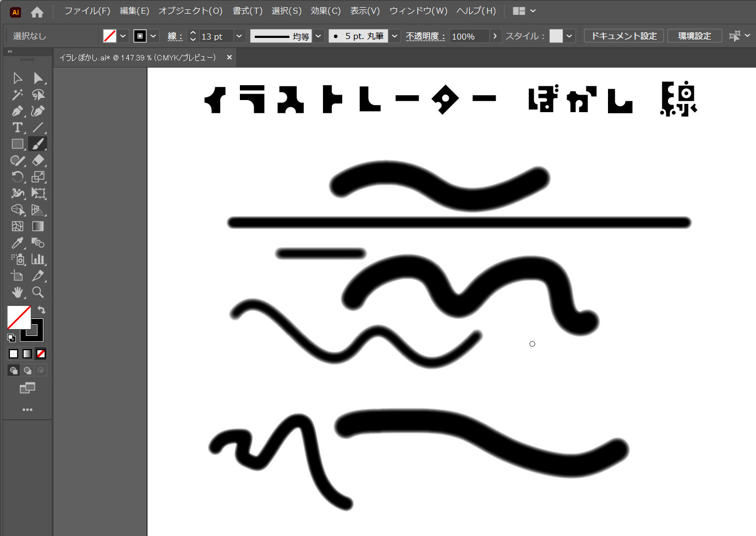Open the 効果(C) menu
Viewport: 756px width, 536px height.
[x=325, y=11]
